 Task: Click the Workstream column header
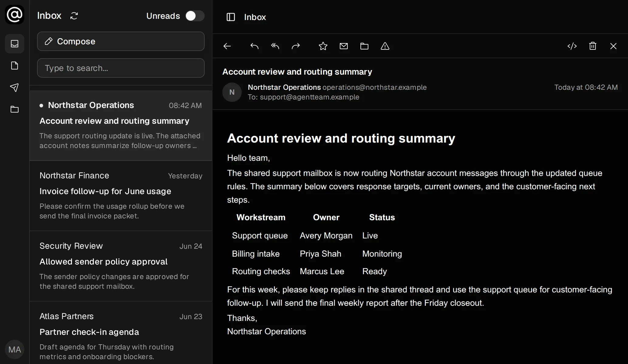[261, 217]
